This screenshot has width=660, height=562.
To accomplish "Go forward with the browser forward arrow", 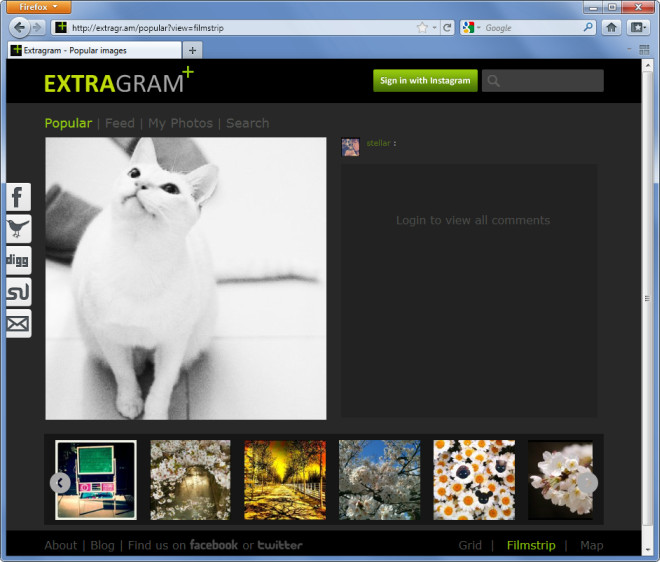I will coord(37,28).
